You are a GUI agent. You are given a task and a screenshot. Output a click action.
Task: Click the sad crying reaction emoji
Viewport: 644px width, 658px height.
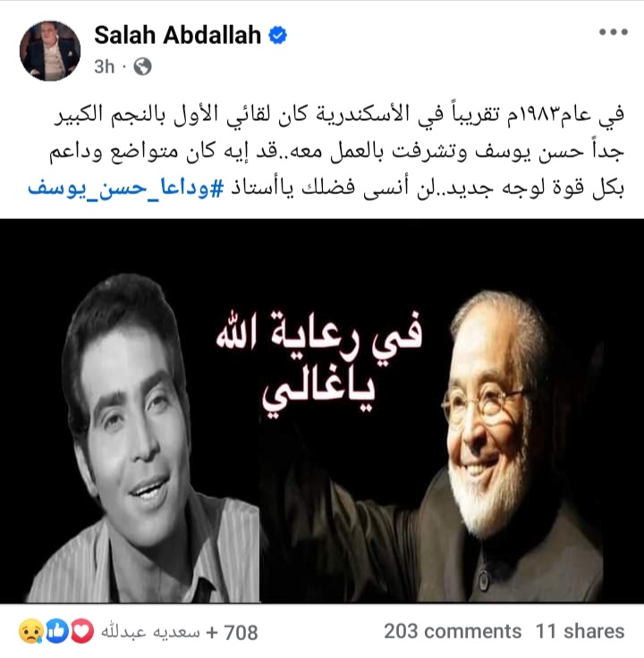(31, 630)
